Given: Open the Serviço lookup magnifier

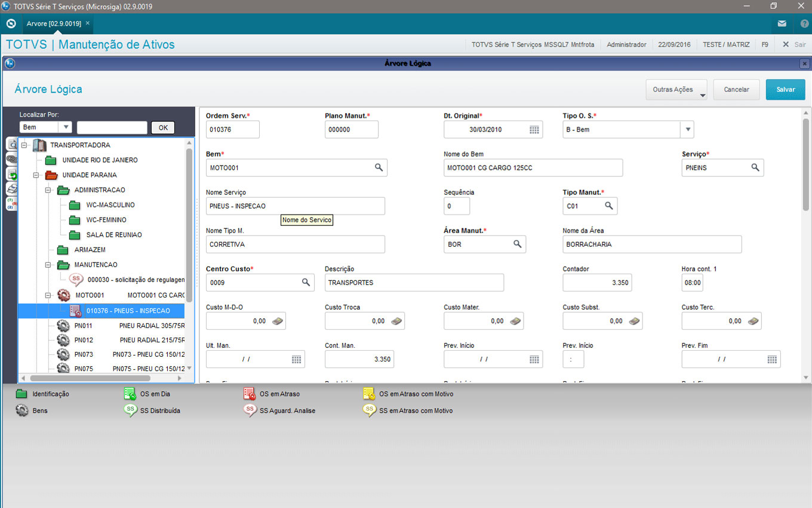Looking at the screenshot, I should click(x=755, y=168).
